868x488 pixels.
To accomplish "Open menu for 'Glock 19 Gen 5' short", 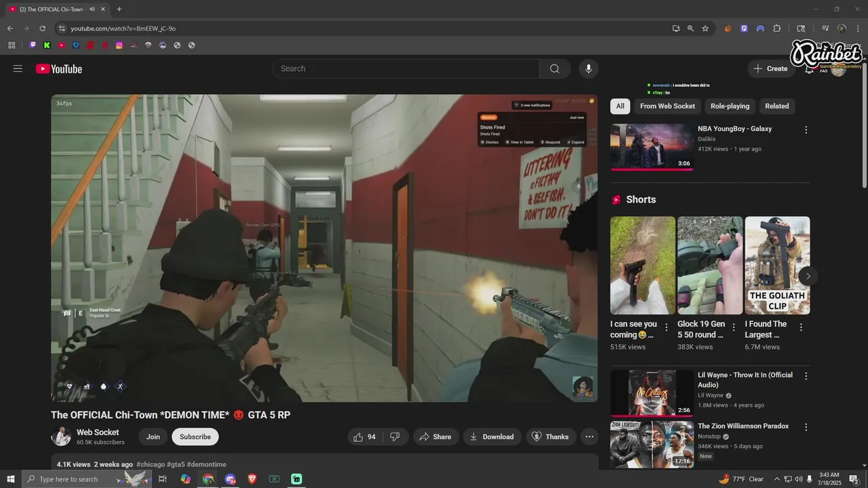I will (733, 327).
